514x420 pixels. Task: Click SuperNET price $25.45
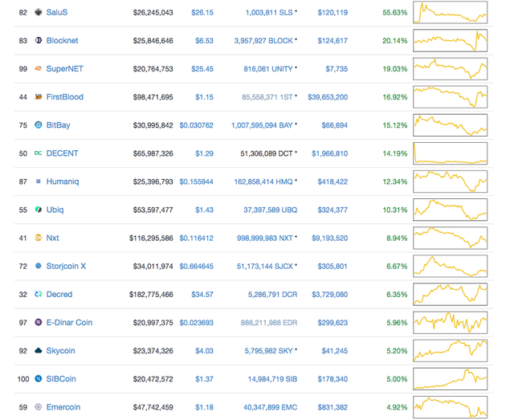202,69
